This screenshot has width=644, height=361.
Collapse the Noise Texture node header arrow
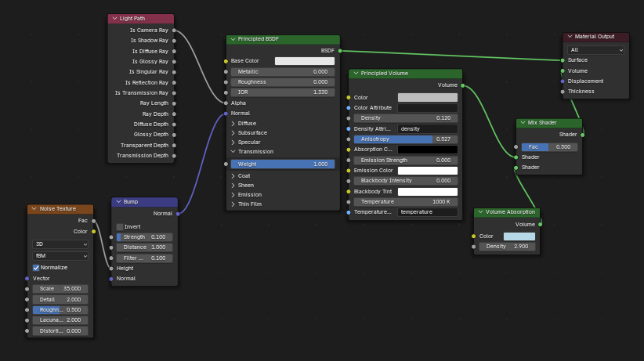[34, 209]
